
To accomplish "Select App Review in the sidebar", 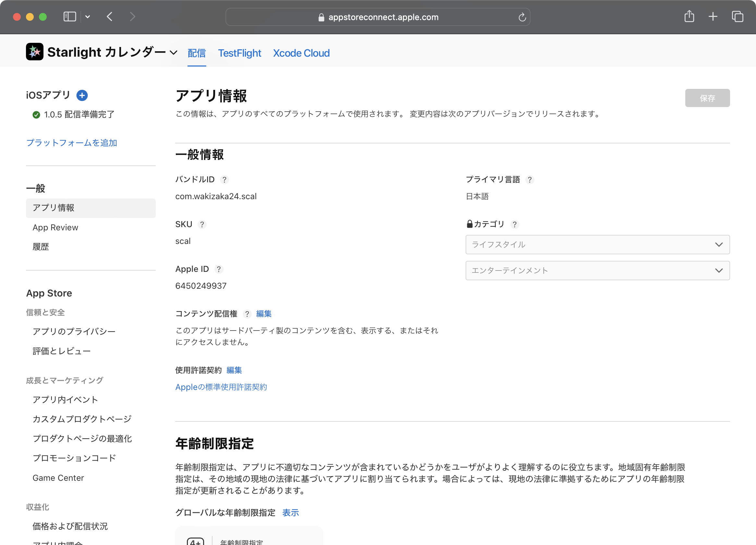I will coord(55,227).
